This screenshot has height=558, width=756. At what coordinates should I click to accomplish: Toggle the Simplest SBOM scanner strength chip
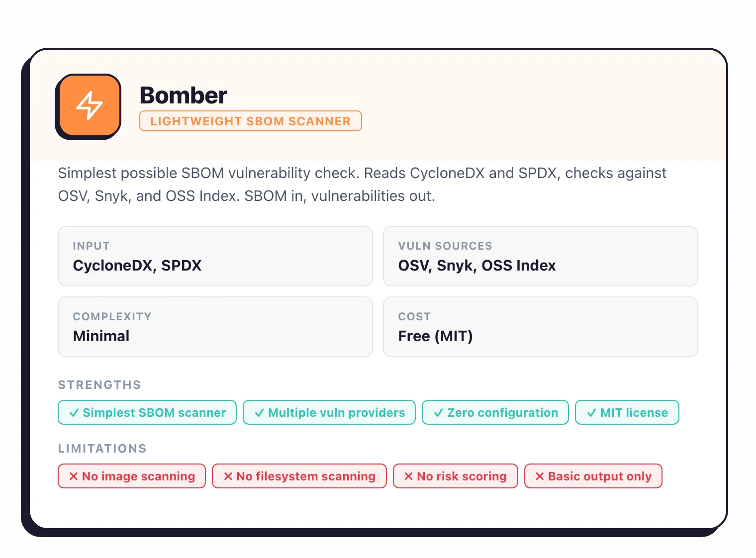[x=147, y=412]
